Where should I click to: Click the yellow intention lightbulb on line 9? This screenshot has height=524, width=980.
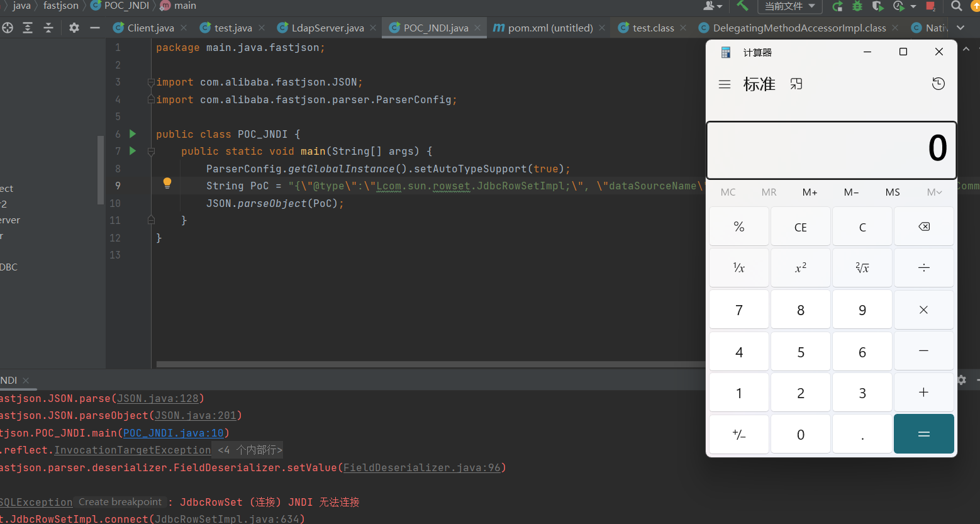(x=167, y=183)
